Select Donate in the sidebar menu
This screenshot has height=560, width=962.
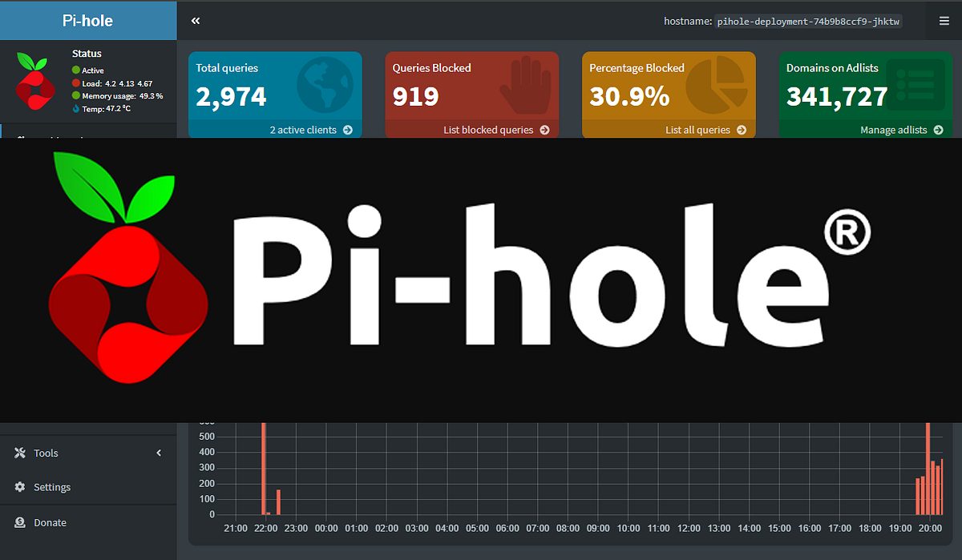coord(48,522)
